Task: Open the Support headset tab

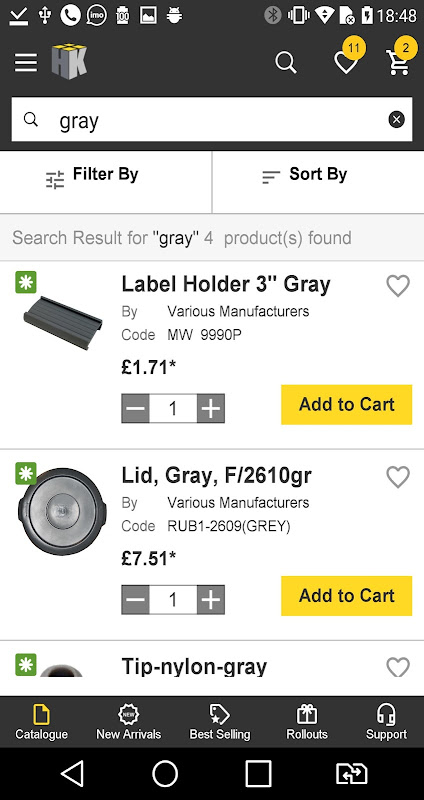Action: (x=386, y=722)
